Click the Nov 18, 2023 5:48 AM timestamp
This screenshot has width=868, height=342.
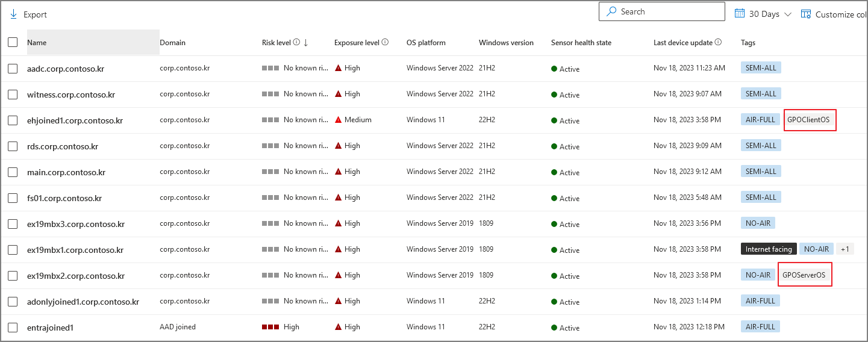(687, 197)
